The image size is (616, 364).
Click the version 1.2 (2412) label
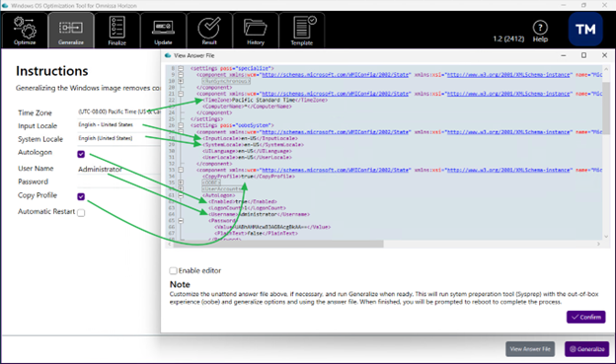(508, 38)
